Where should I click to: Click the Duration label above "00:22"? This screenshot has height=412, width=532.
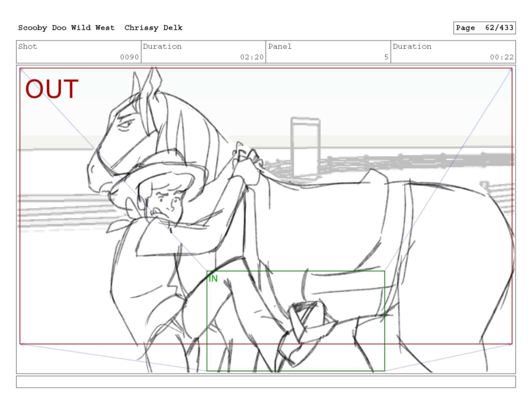coord(412,46)
